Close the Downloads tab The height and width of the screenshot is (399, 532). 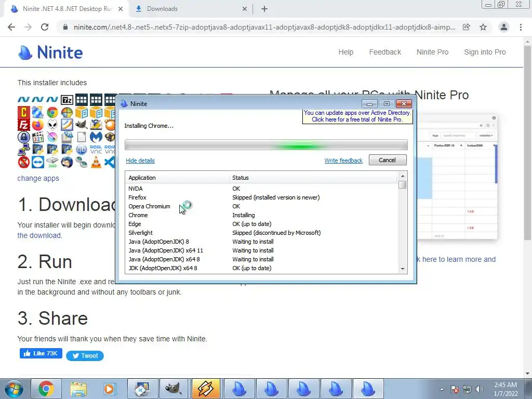(x=245, y=9)
